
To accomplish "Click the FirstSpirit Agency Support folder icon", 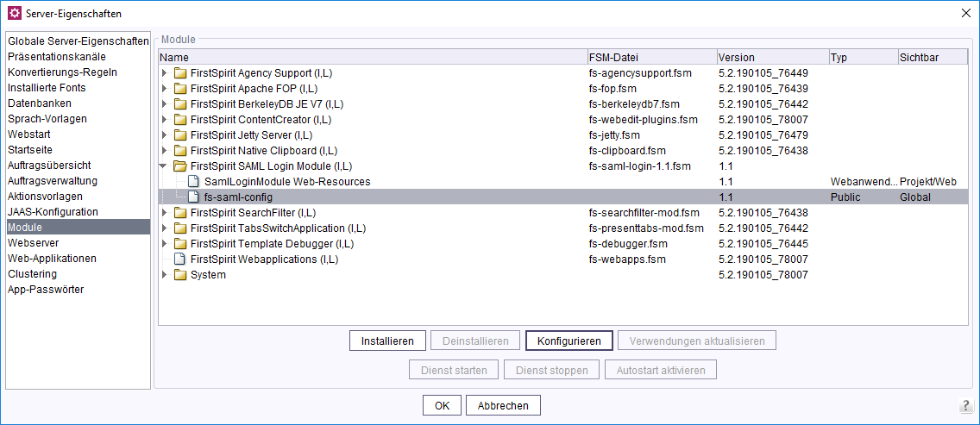I will point(180,73).
